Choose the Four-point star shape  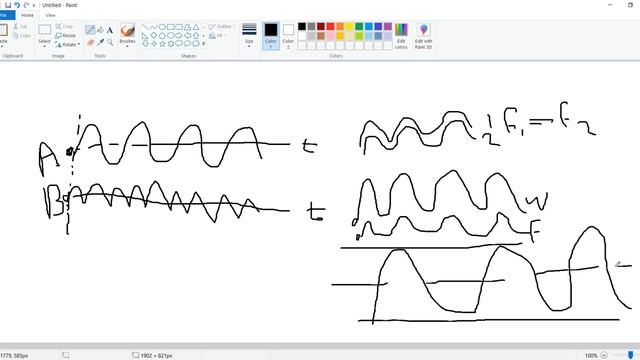tap(154, 44)
